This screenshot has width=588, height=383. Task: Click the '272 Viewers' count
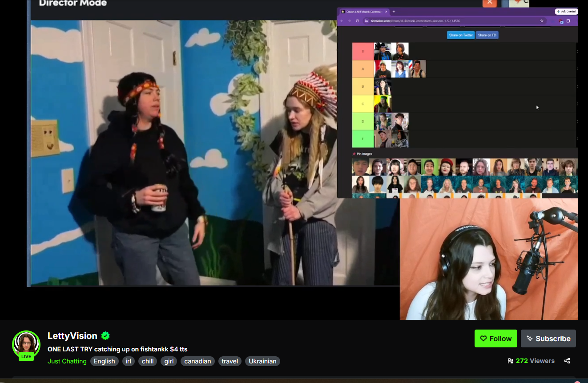tap(531, 361)
